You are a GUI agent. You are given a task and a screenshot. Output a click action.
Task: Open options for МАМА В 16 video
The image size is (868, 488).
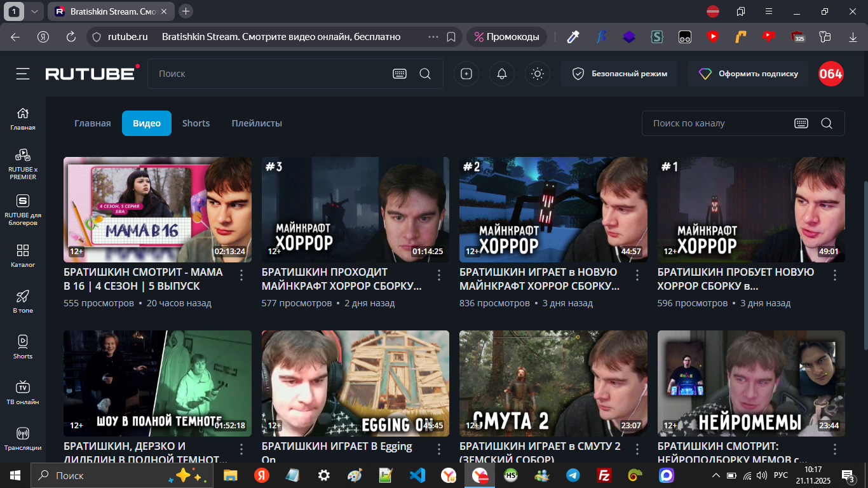tap(241, 275)
